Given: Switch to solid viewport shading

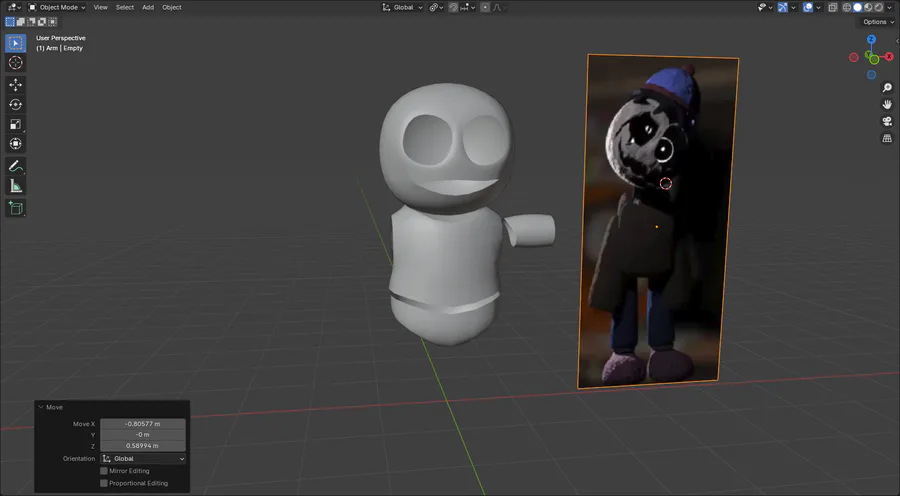Looking at the screenshot, I should (x=858, y=7).
